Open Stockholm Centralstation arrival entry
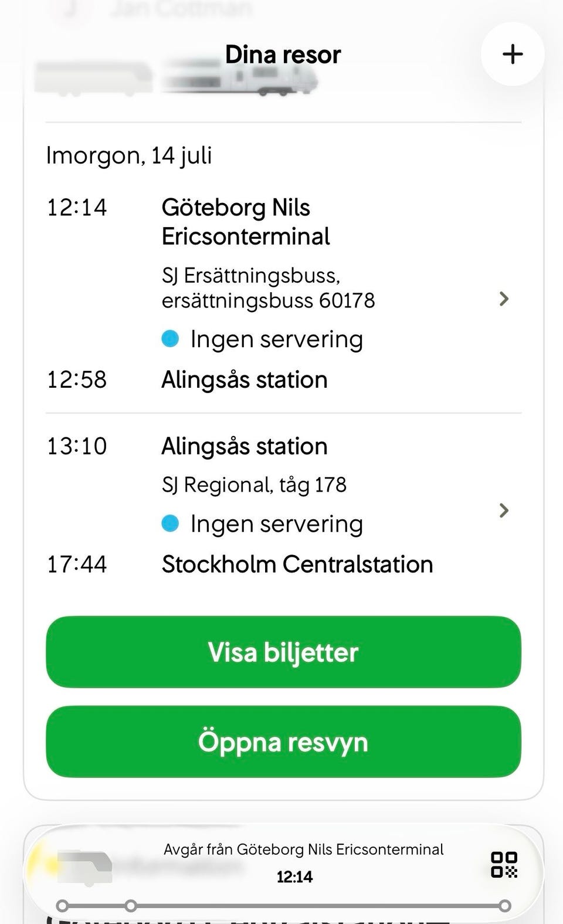Screen dimensions: 563x924 [297, 564]
